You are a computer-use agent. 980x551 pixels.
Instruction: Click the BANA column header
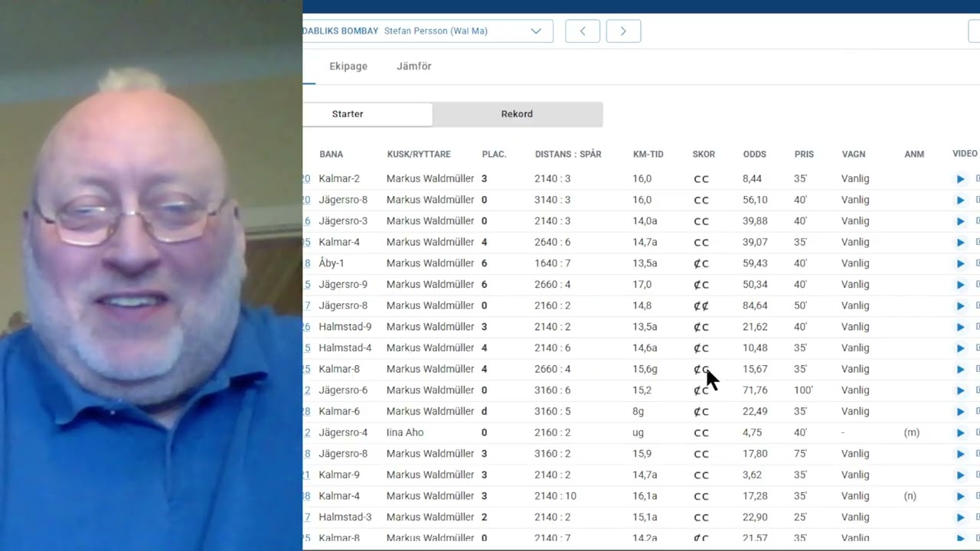(x=332, y=155)
